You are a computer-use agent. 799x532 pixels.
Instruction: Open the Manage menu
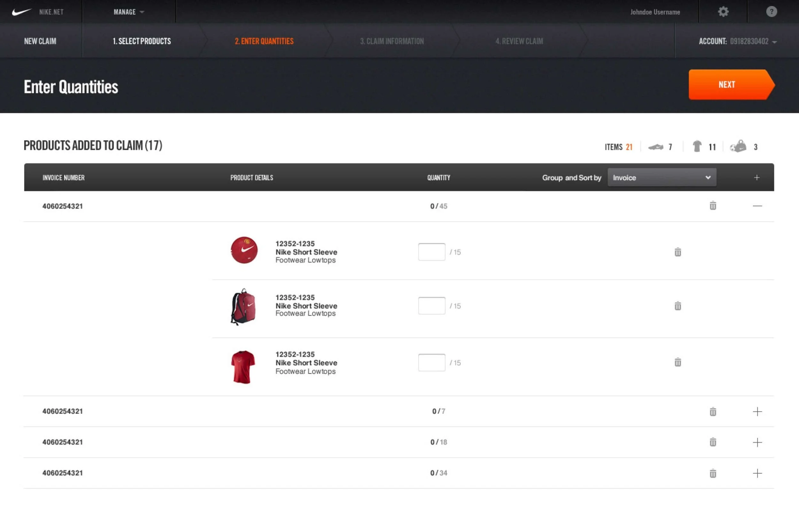128,12
